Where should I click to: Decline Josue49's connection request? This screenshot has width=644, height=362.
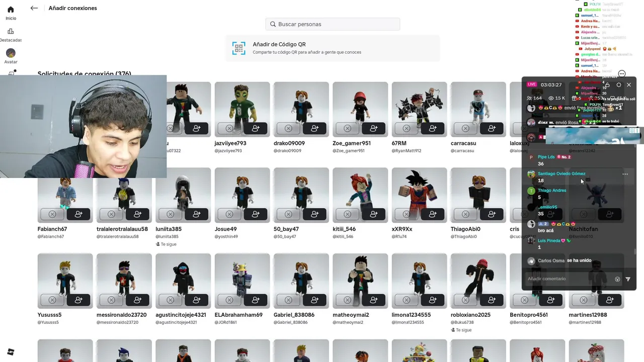pos(229,214)
